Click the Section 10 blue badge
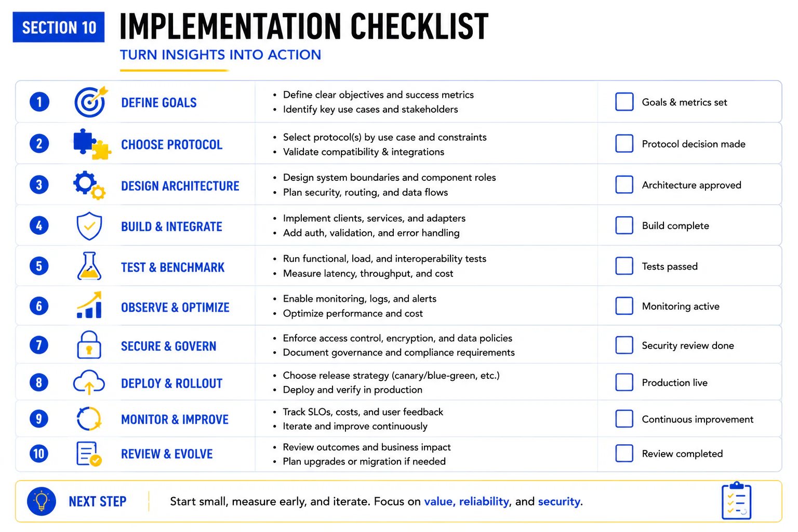The width and height of the screenshot is (798, 532). coord(59,27)
